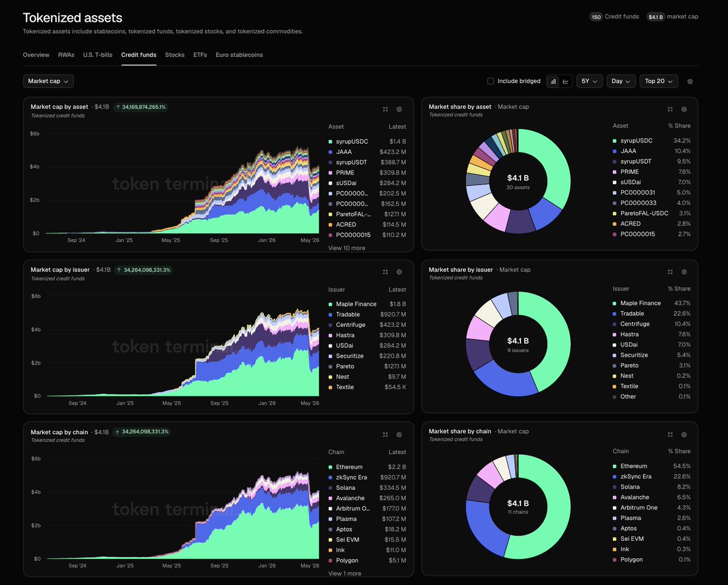Open the Market cap metric dropdown
Viewport: 728px width, 585px height.
point(49,81)
